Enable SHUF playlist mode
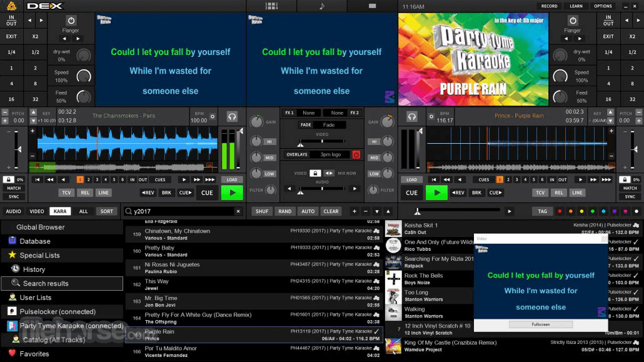644x362 pixels. 261,211
